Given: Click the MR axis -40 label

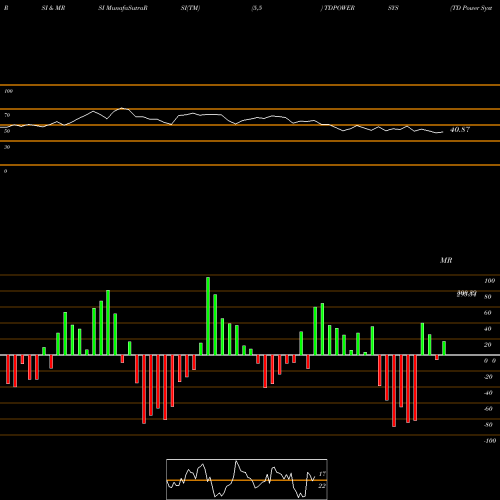Looking at the screenshot, I should pos(488,393).
